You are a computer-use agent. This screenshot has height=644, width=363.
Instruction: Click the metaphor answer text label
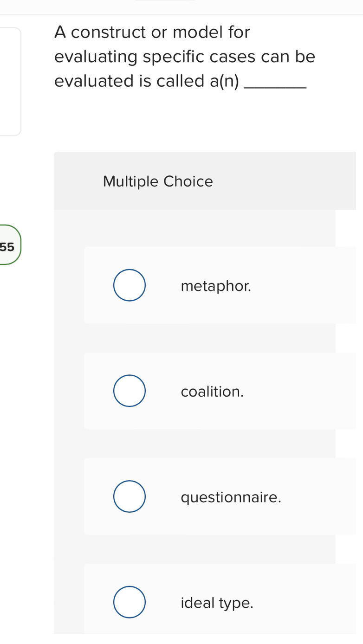tap(216, 286)
